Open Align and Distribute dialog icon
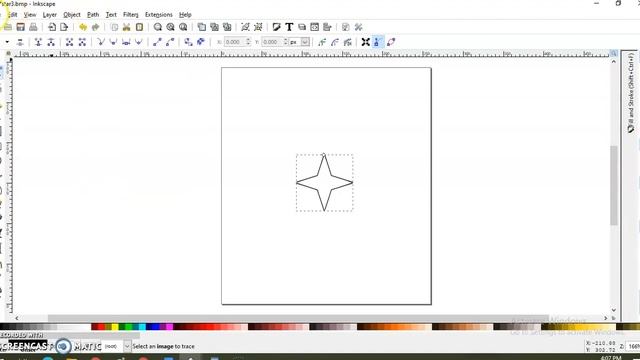The height and width of the screenshot is (360, 640). click(327, 27)
